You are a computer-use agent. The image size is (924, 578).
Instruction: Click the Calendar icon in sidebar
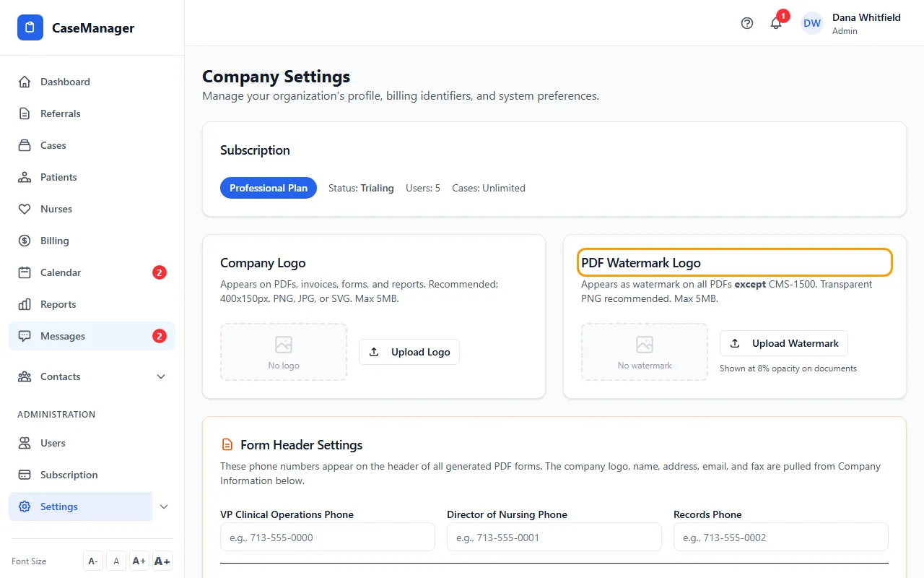pos(25,272)
